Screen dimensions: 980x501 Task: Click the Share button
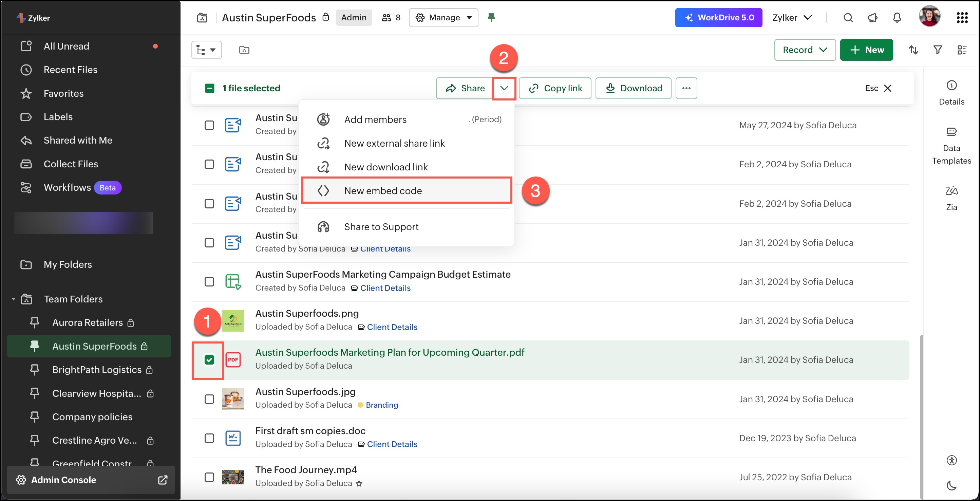coord(465,88)
